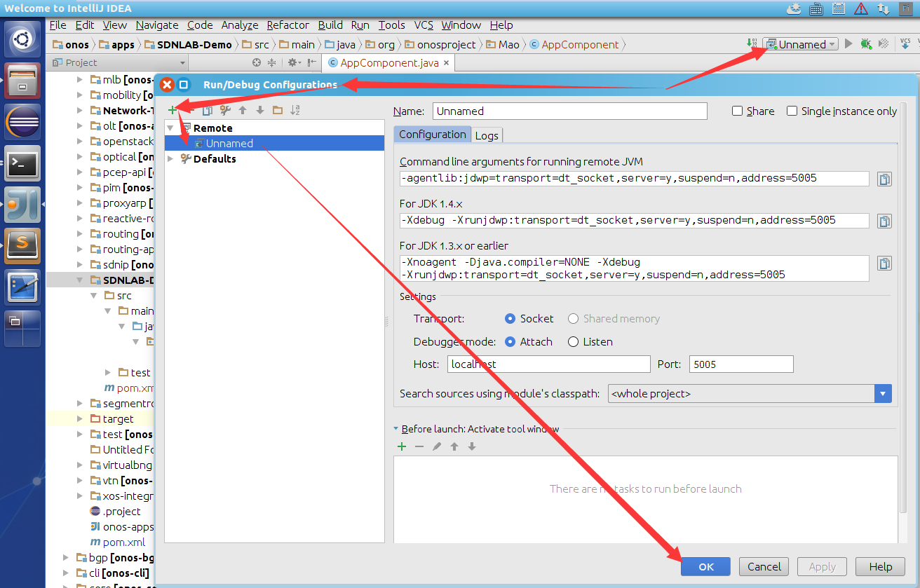Open the Terminal from the Ubuntu dock
This screenshot has width=920, height=588.
click(x=22, y=163)
